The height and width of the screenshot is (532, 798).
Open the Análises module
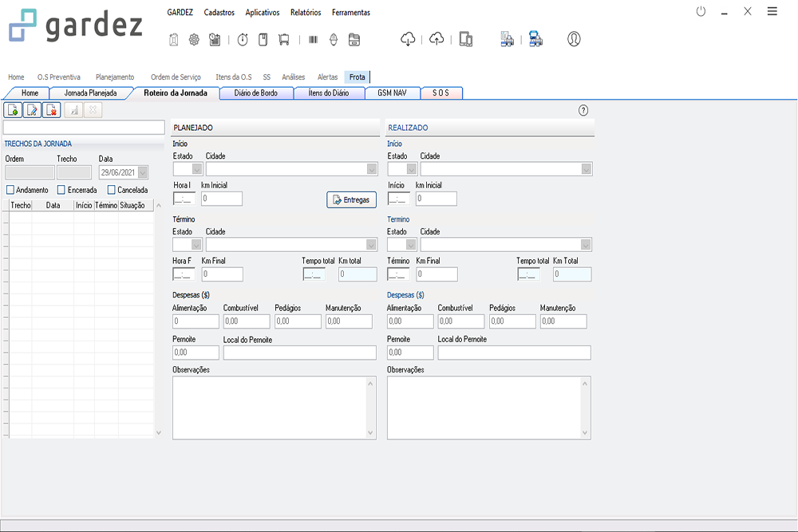click(293, 77)
